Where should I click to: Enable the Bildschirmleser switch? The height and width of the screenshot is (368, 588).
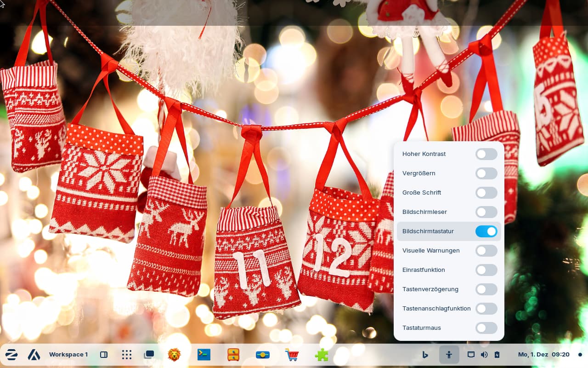(x=486, y=212)
